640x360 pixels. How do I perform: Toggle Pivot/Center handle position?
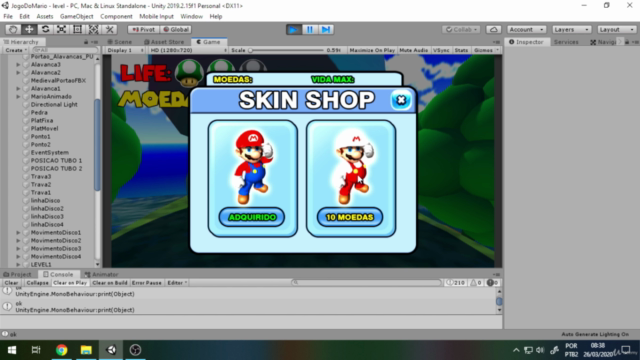[x=144, y=29]
